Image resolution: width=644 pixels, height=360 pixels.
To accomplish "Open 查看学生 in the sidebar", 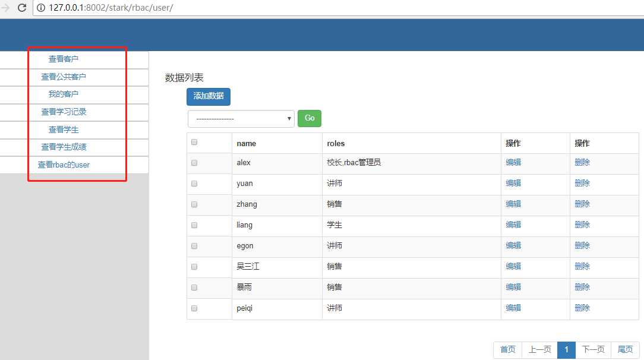I will [x=63, y=130].
